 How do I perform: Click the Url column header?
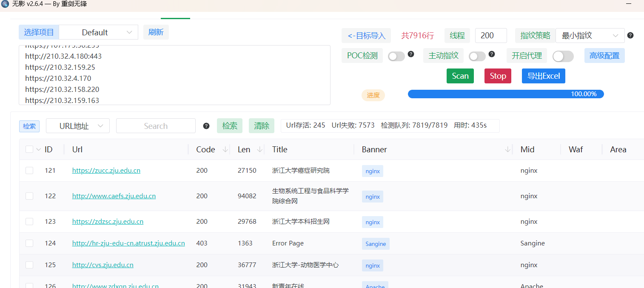click(x=77, y=149)
